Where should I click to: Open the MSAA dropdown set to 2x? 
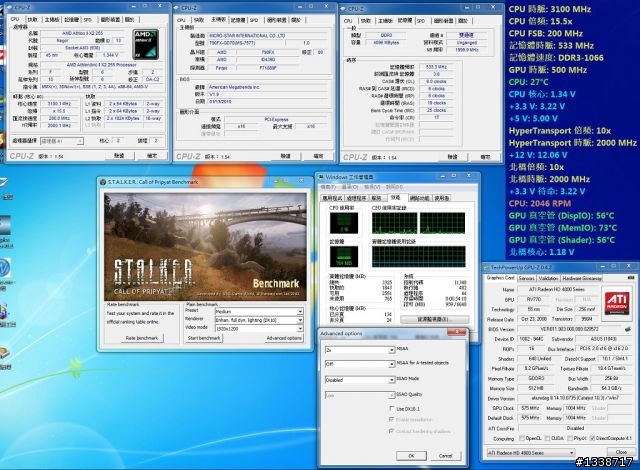pyautogui.click(x=360, y=350)
